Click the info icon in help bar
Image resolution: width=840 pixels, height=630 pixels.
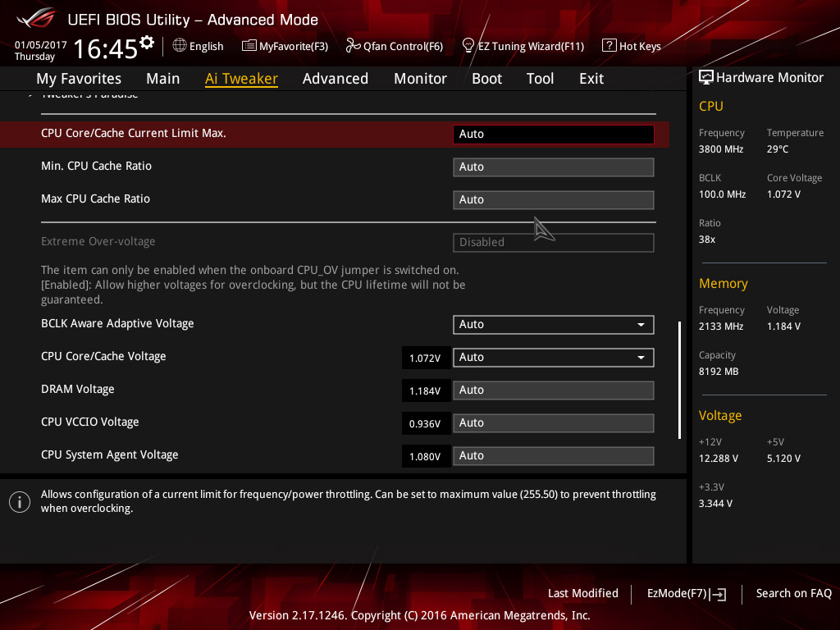click(20, 502)
